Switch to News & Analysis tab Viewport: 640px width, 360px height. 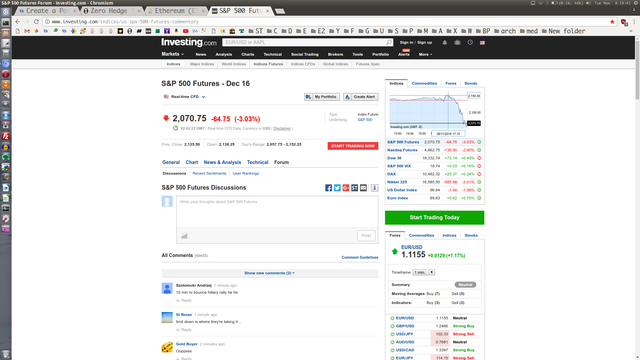(x=222, y=162)
